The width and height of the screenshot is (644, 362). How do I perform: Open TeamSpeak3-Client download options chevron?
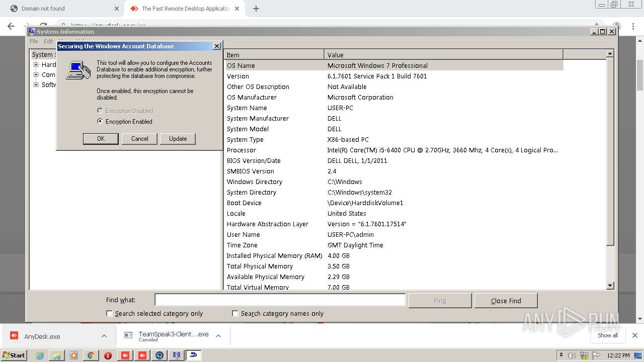tap(218, 336)
